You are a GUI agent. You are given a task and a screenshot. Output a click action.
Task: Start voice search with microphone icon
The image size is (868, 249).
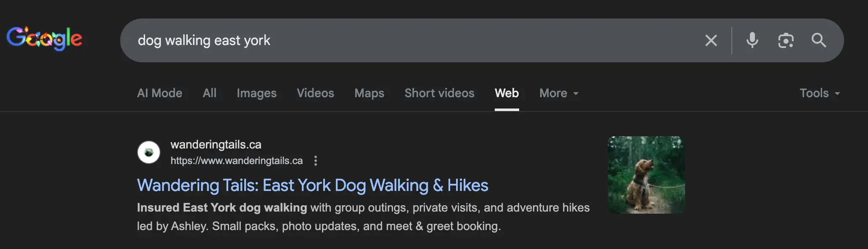tap(752, 40)
